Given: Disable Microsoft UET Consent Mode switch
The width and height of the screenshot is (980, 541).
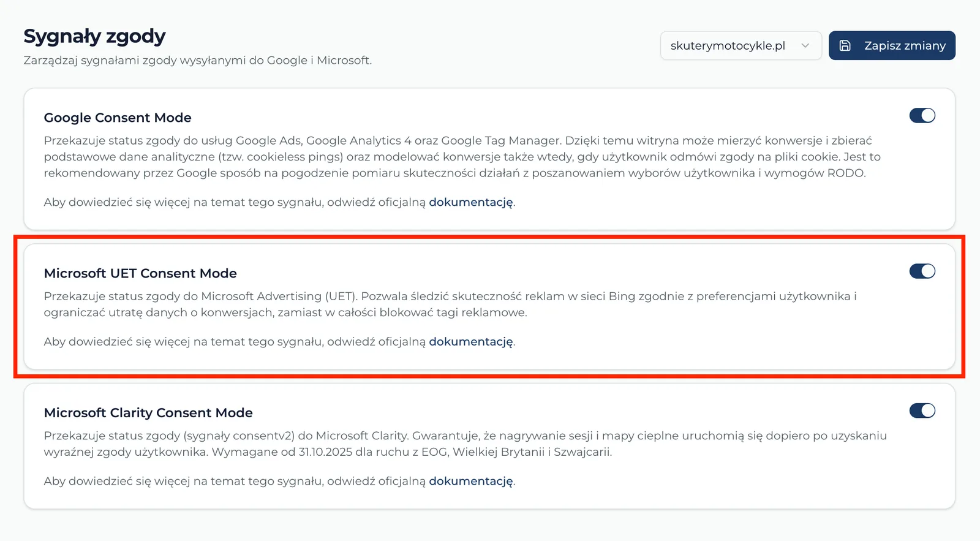Looking at the screenshot, I should 922,271.
